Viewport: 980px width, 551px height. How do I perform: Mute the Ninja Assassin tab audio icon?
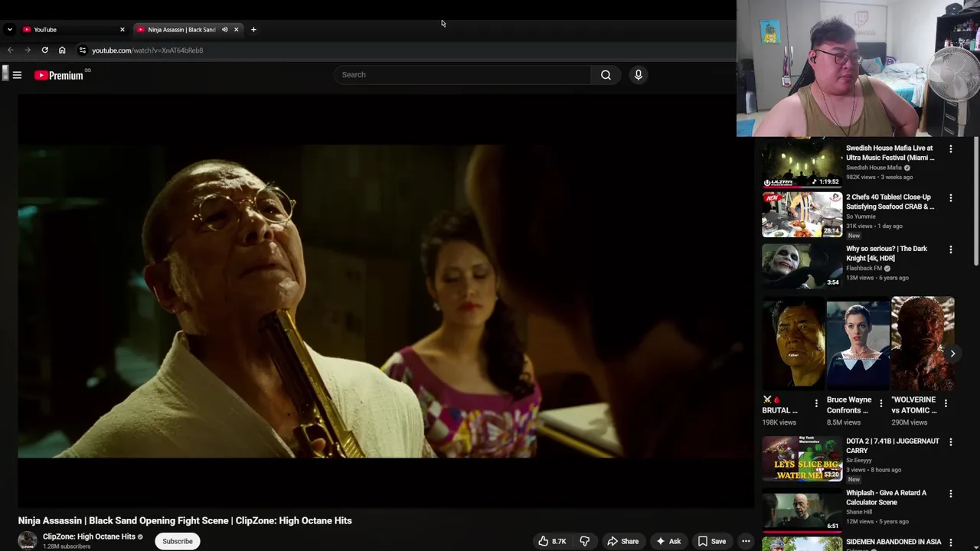point(224,30)
